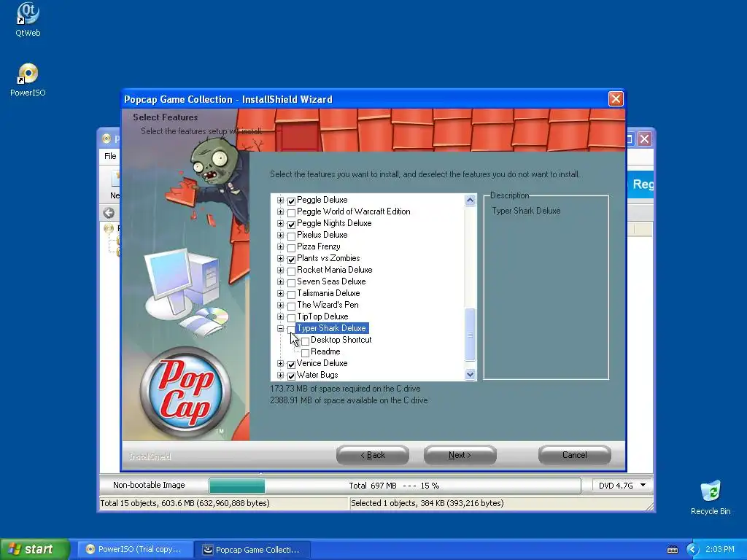Image resolution: width=747 pixels, height=560 pixels.
Task: Check the Rocket Mania Deluxe checkbox
Action: (292, 271)
